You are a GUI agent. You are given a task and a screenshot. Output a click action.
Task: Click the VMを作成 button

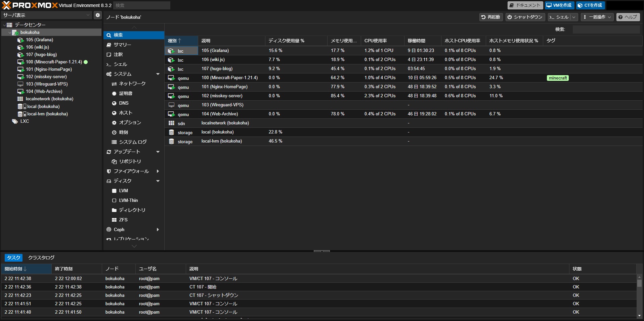point(559,5)
